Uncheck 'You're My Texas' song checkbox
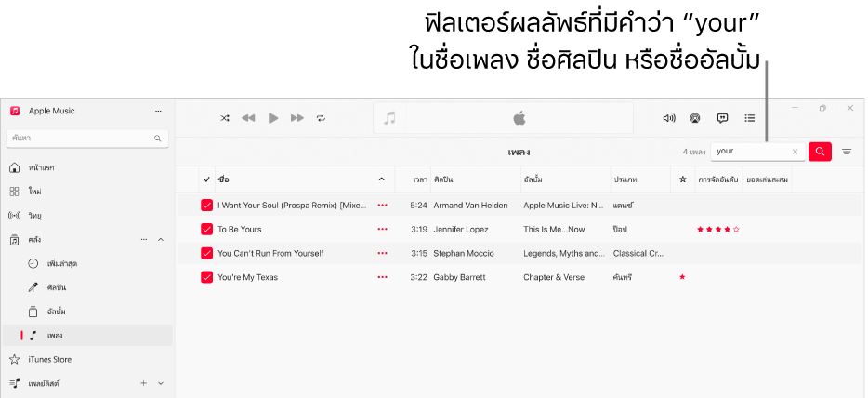 coord(206,277)
